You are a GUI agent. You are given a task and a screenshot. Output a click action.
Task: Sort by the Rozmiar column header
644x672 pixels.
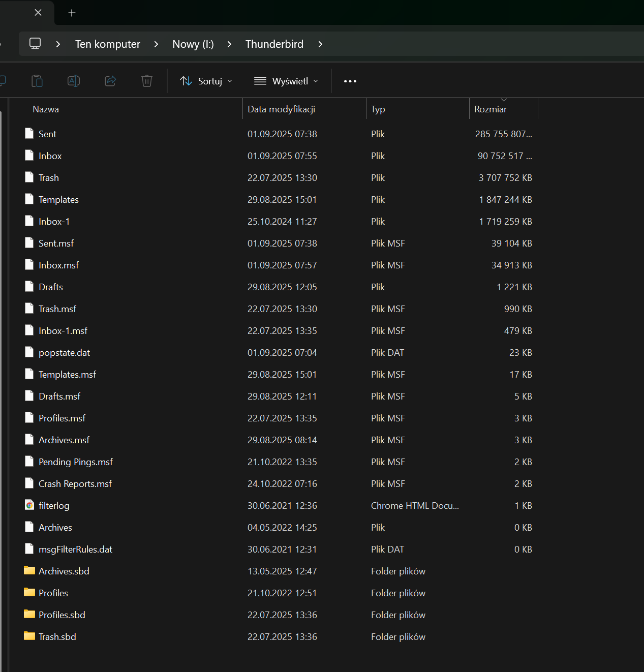point(490,109)
